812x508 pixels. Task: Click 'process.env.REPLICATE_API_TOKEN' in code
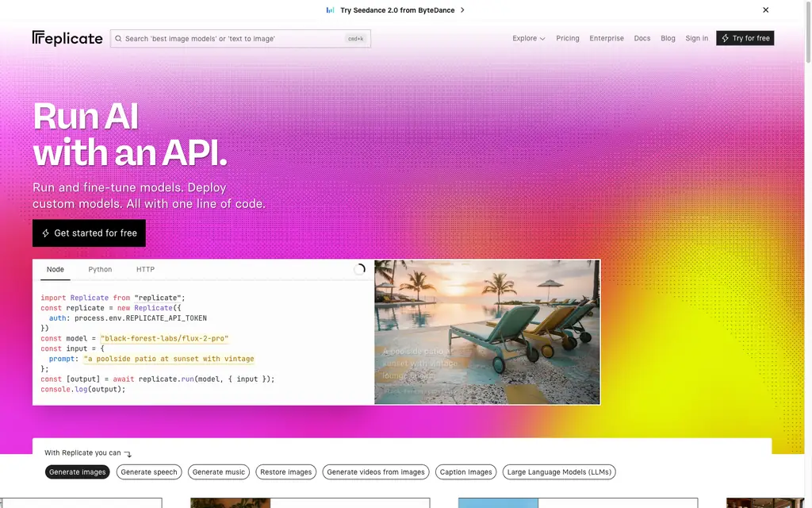coord(140,318)
